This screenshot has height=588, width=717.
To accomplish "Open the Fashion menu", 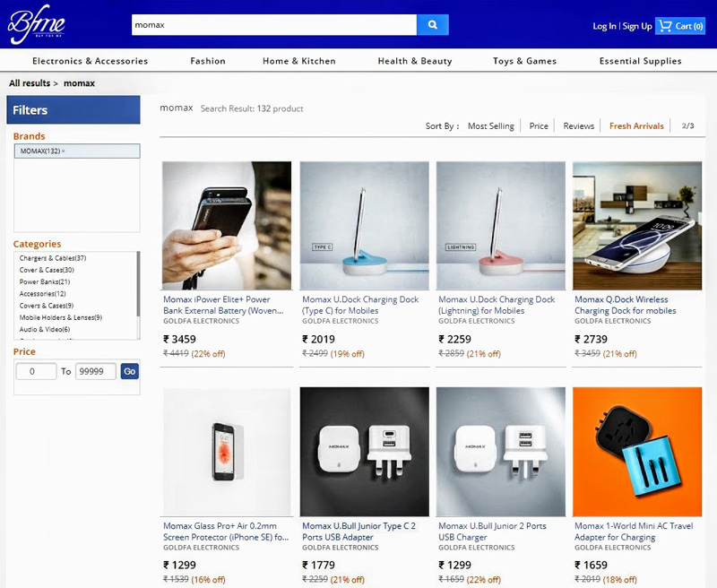I will pos(208,61).
